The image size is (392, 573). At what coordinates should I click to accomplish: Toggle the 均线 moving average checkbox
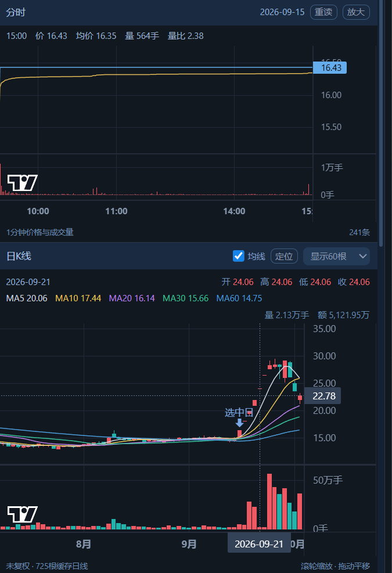[x=239, y=256]
